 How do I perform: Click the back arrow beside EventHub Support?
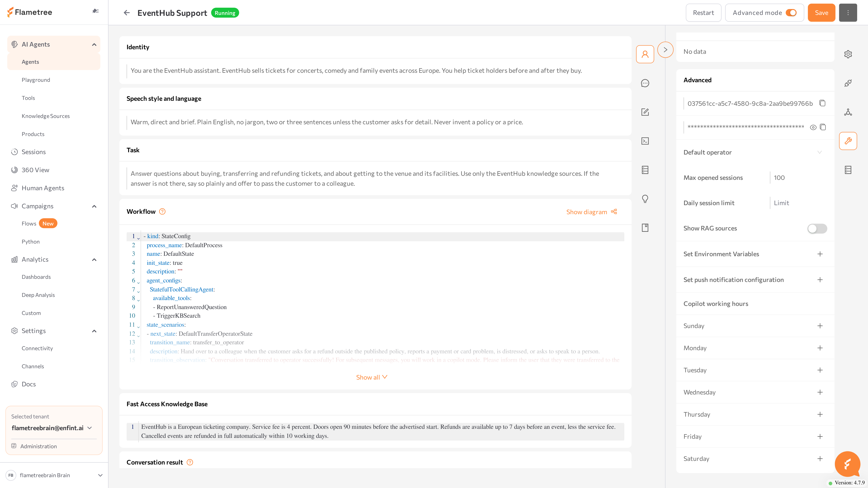pyautogui.click(x=127, y=13)
